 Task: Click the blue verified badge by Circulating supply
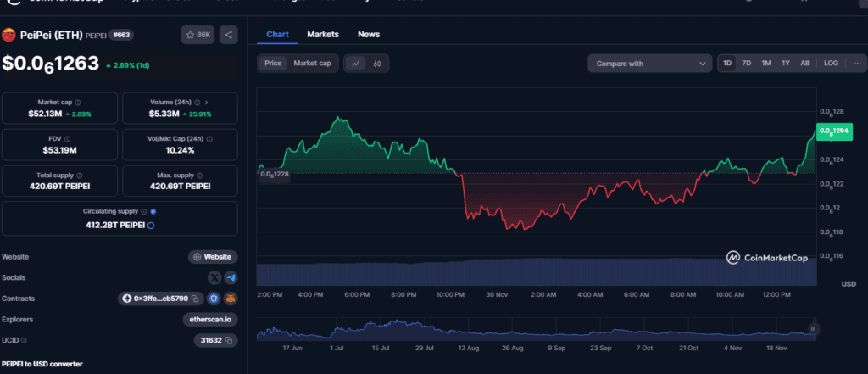click(x=153, y=212)
